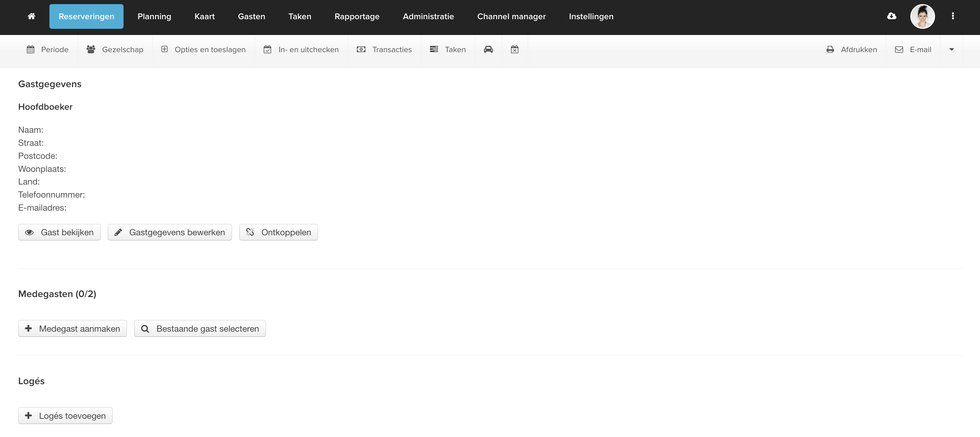
Task: Click the calendar cancel icon tab
Action: [515, 49]
